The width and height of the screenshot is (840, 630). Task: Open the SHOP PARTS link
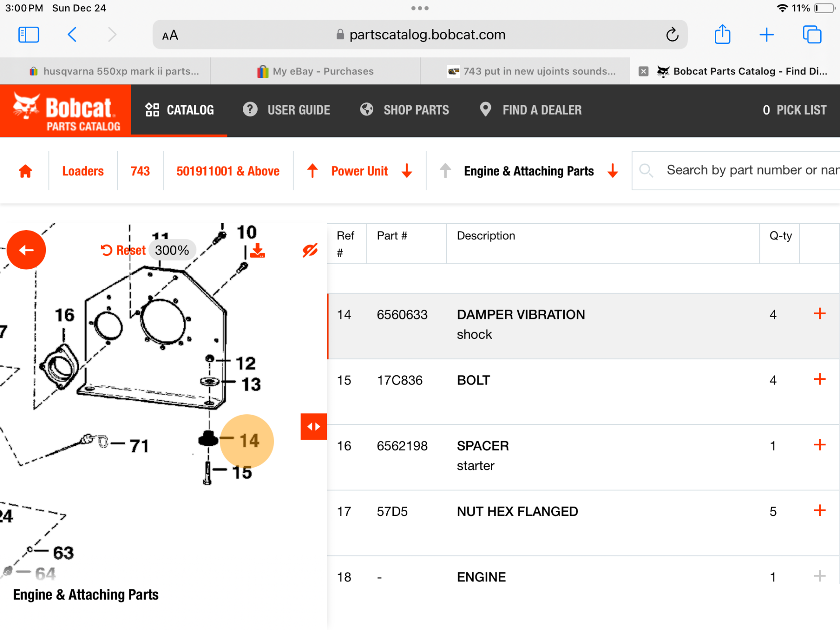(x=404, y=110)
